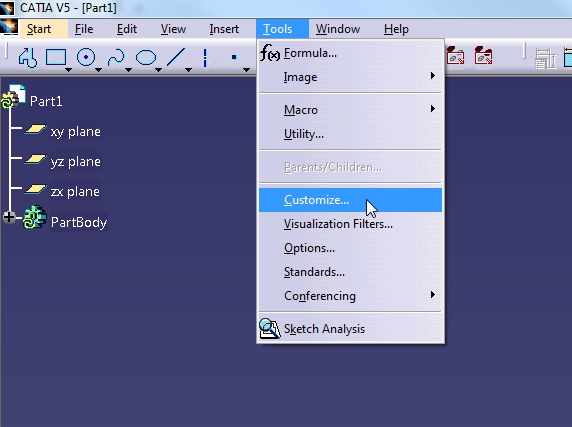Select the Line sketch tool
The image size is (572, 427).
coord(176,57)
